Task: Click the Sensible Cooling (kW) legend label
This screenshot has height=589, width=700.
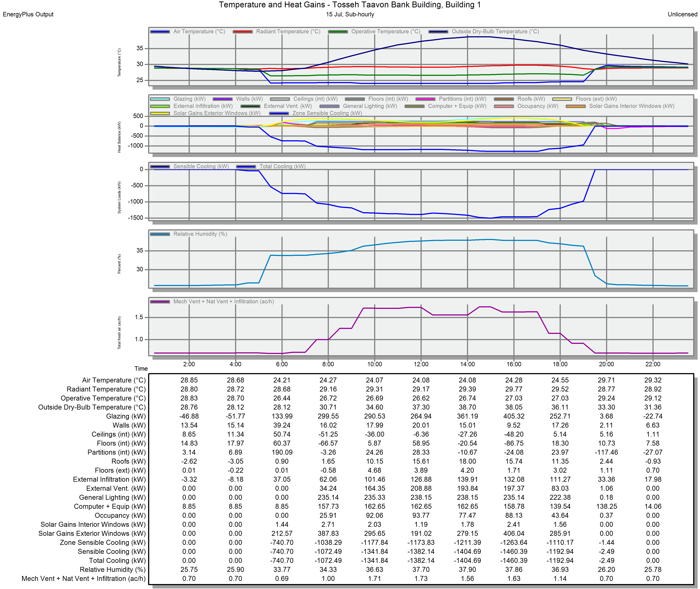Action: point(201,166)
